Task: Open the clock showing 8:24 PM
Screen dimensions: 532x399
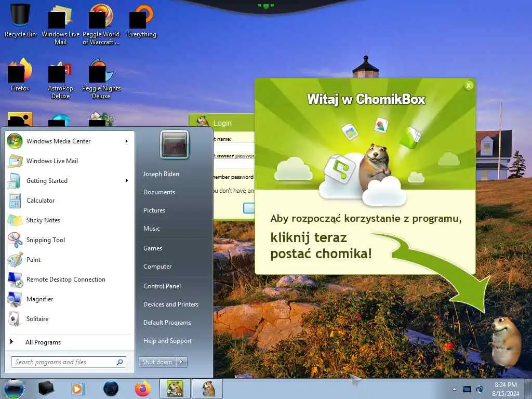Action: 506,389
